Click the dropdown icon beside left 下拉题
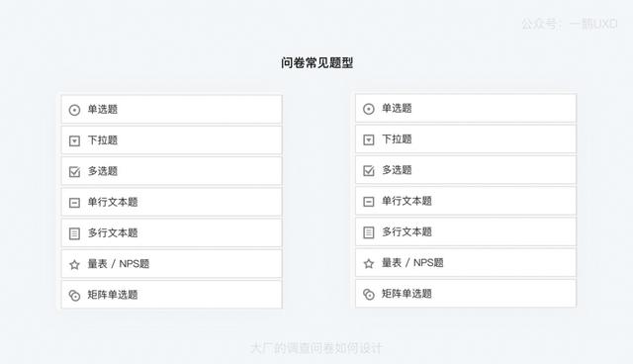The width and height of the screenshot is (633, 364). 74,140
